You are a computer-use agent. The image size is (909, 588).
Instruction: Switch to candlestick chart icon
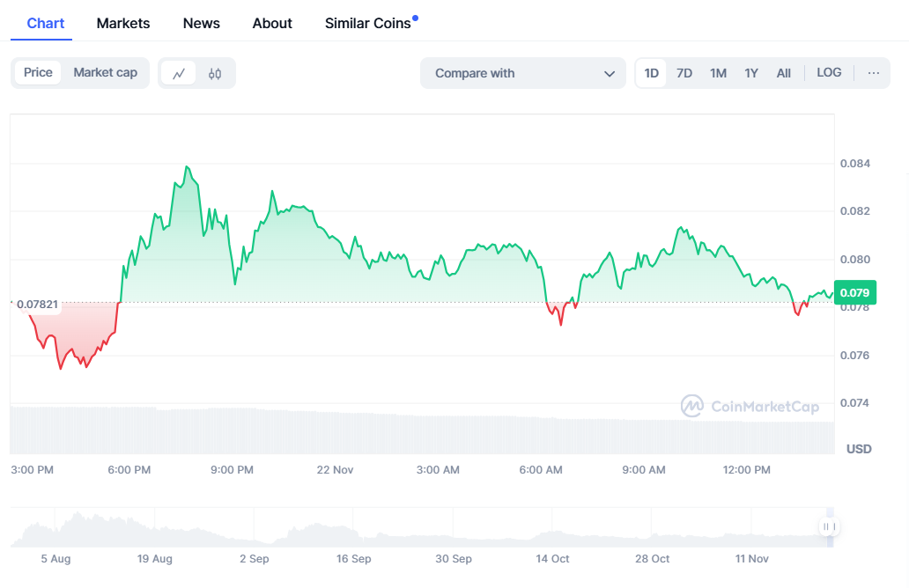point(215,73)
